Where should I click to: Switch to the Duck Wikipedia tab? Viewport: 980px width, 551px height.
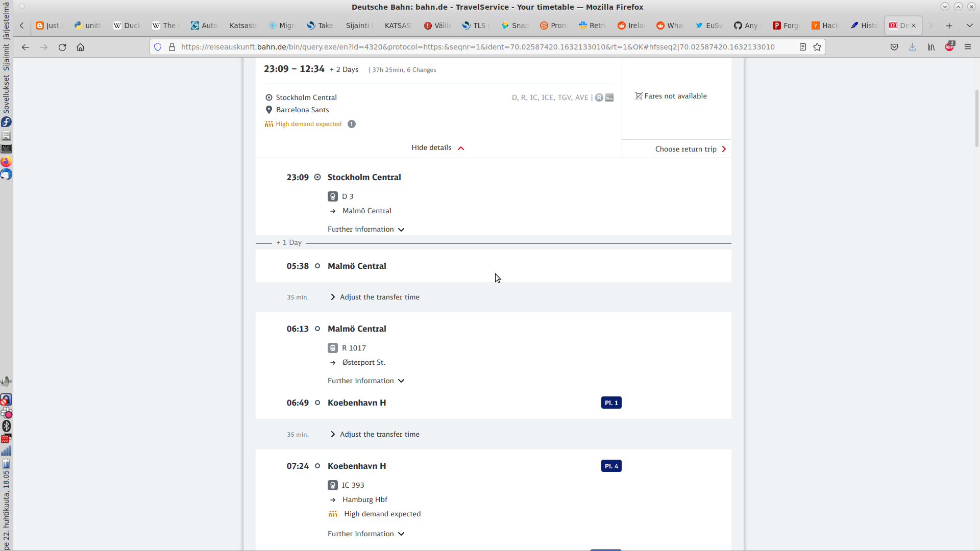pos(127,26)
